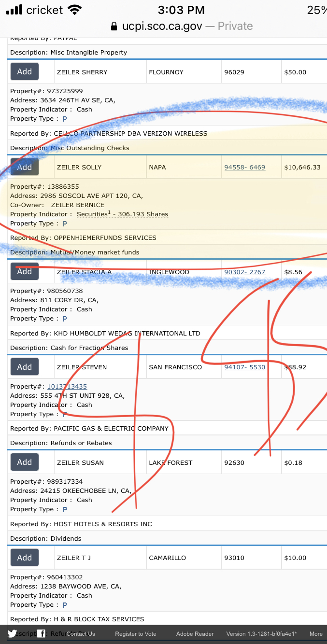Select Reported By HOST HOTELS & RESORTS text
Viewport: 327px width, 644px height.
pos(81,524)
